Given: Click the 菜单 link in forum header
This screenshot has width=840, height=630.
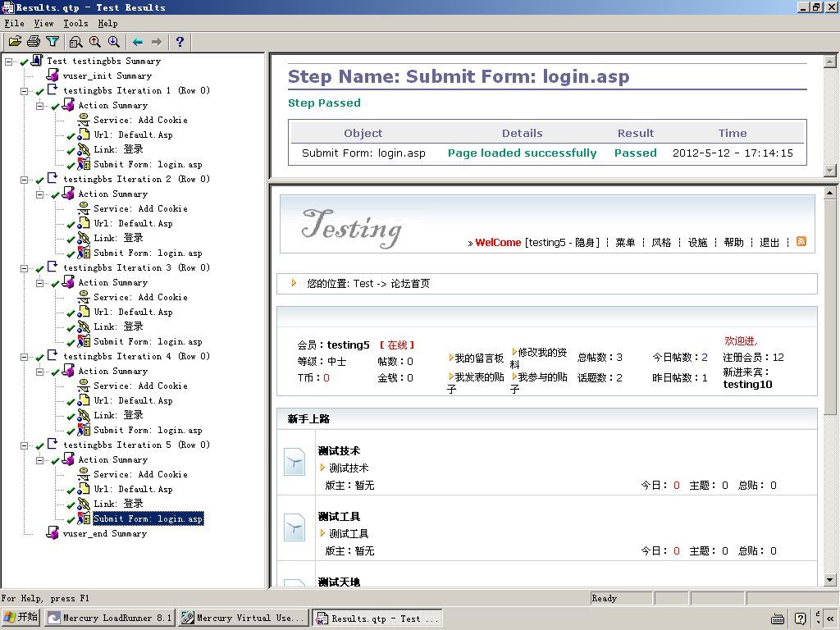Looking at the screenshot, I should tap(625, 242).
